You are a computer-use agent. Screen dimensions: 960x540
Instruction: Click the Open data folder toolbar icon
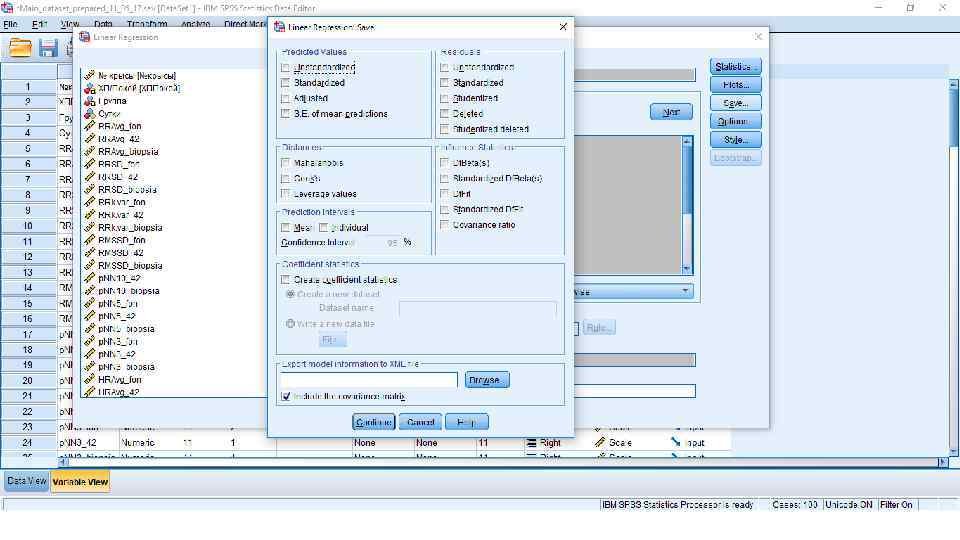pos(20,48)
